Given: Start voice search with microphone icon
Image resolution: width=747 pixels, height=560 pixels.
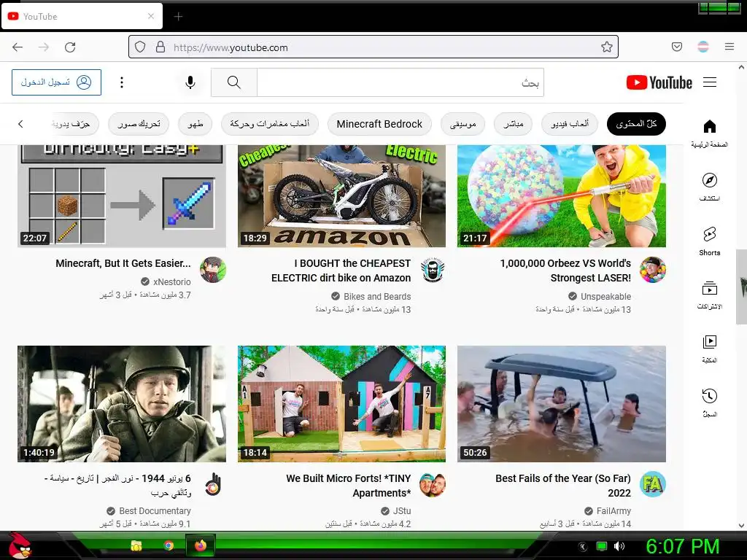Looking at the screenshot, I should 190,82.
